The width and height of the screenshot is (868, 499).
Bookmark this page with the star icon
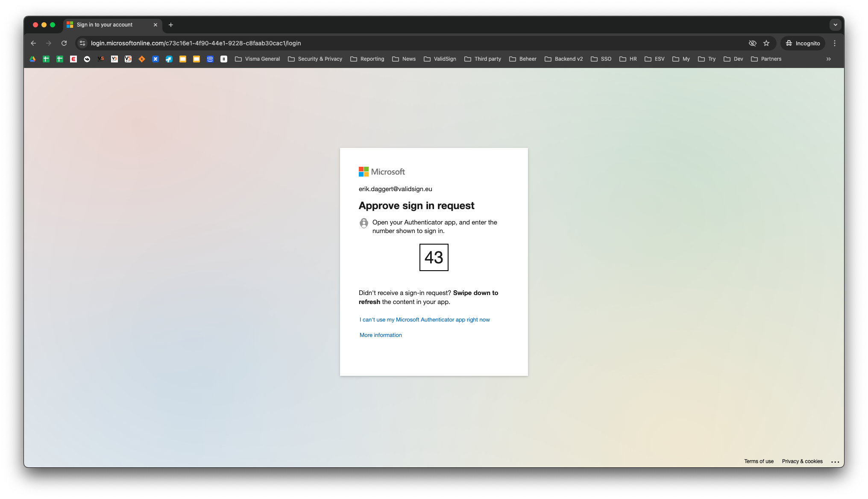pos(766,43)
